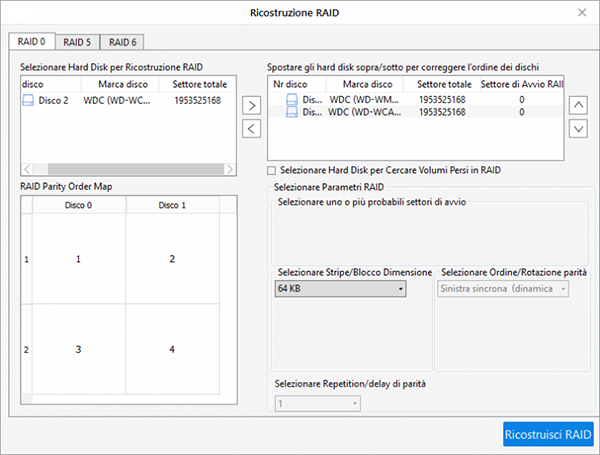Select the Disco 2 drive icon
Screen dimensions: 600x455
tap(28, 101)
